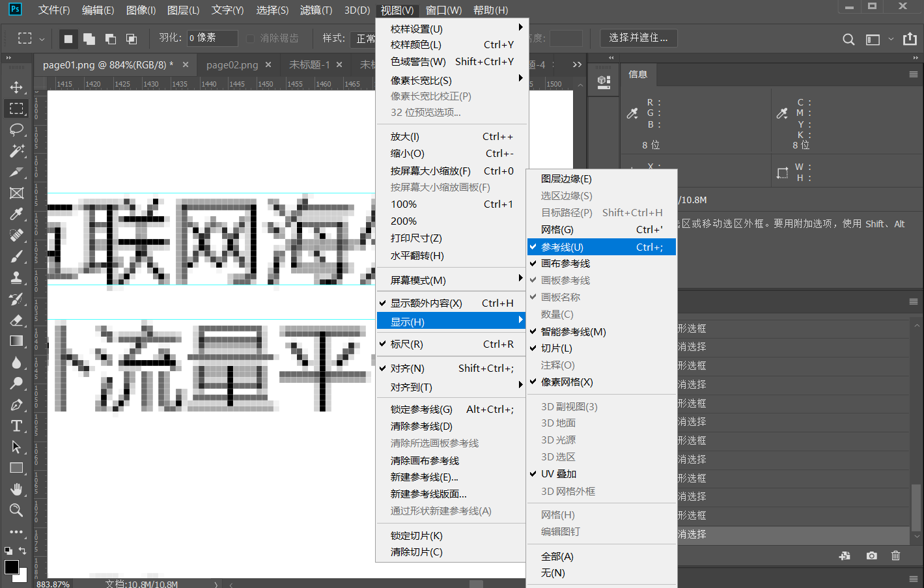This screenshot has width=924, height=588.
Task: Choose 放大(I) zoom in
Action: click(x=451, y=137)
